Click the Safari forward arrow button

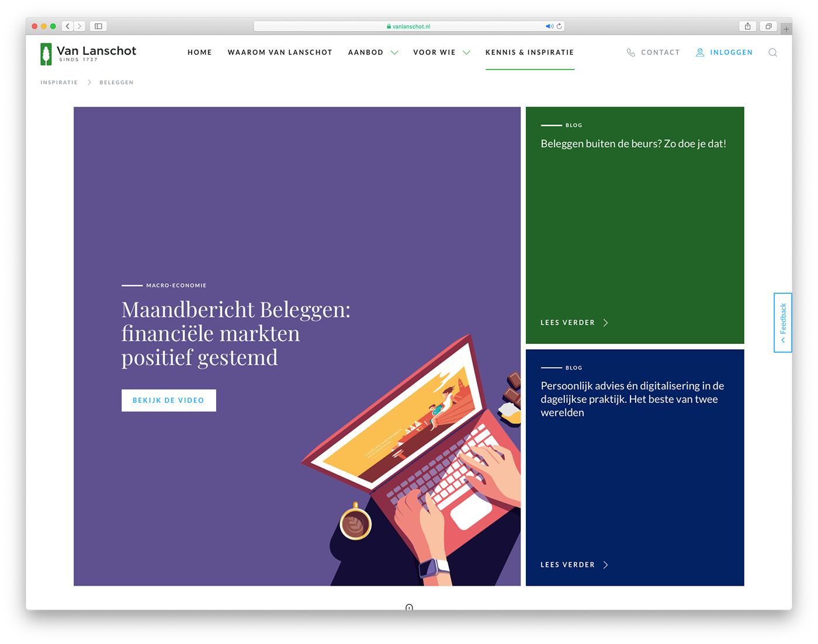click(79, 26)
